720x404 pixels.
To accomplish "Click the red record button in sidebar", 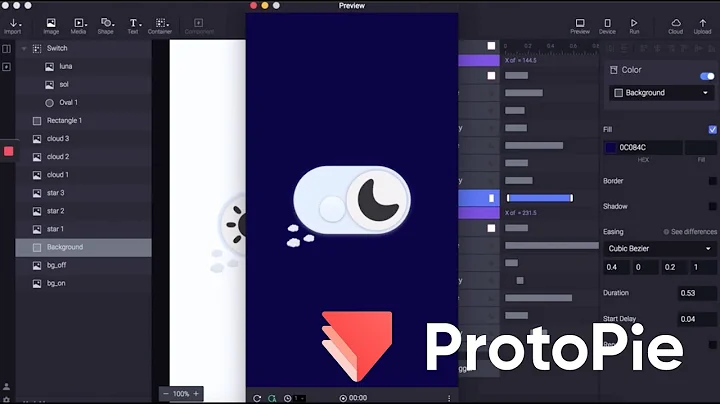I will pyautogui.click(x=8, y=152).
